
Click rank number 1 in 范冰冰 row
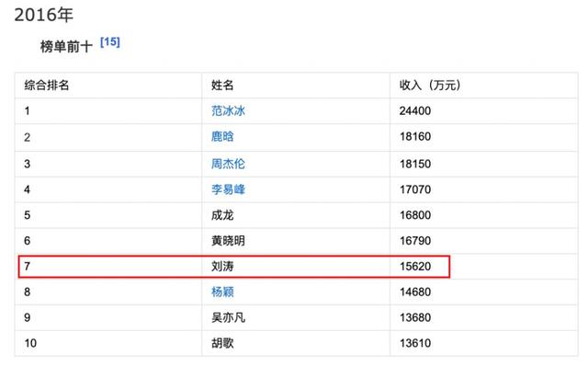click(27, 110)
